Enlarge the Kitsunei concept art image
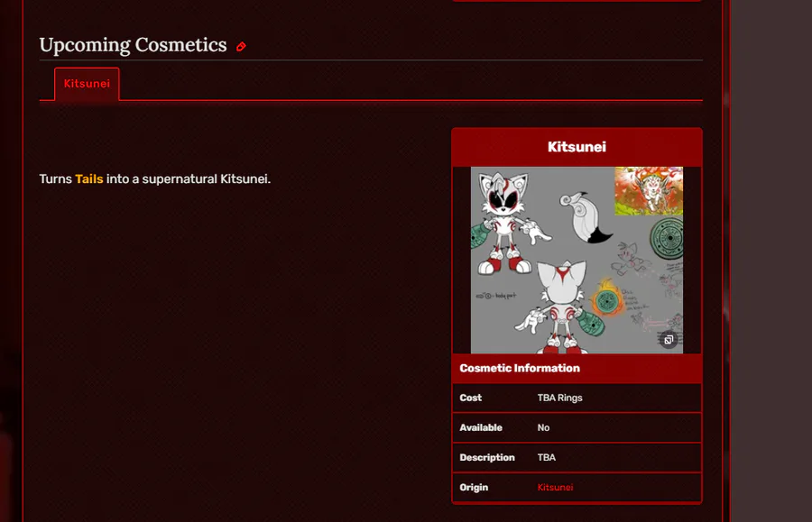Screen dimensions: 812x522 [577, 261]
